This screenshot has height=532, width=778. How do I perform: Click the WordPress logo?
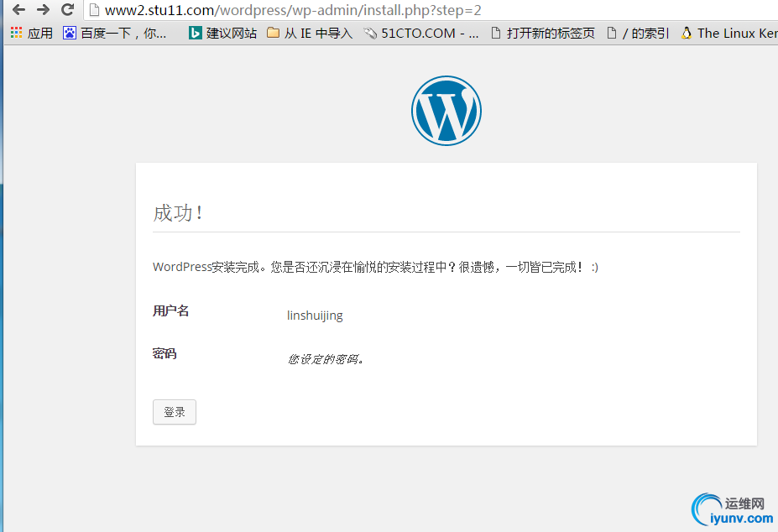(446, 111)
